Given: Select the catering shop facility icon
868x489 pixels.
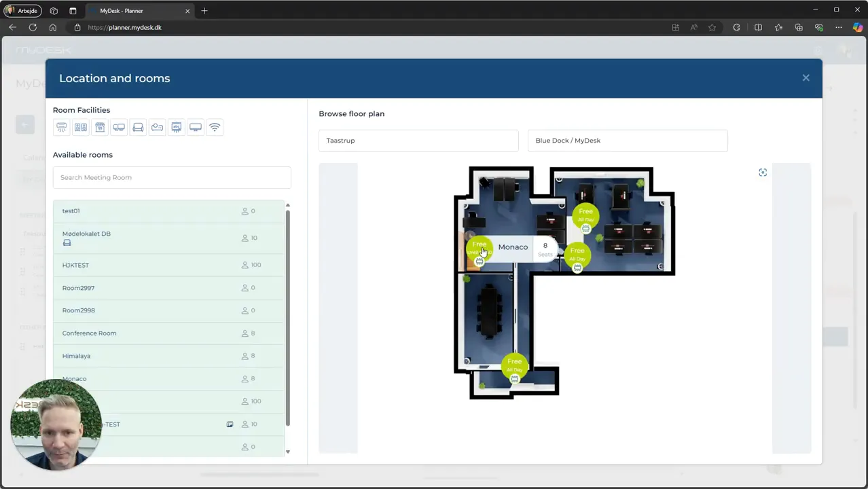Looking at the screenshot, I should click(x=100, y=127).
